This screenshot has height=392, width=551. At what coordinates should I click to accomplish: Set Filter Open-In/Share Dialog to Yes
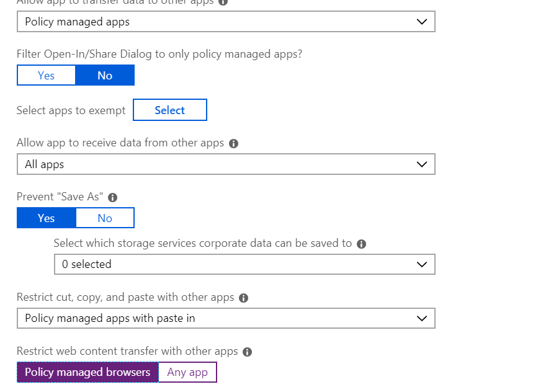point(47,76)
